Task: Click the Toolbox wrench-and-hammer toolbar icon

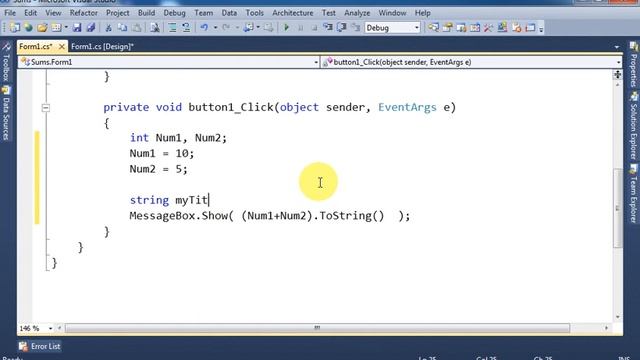Action: point(489,28)
